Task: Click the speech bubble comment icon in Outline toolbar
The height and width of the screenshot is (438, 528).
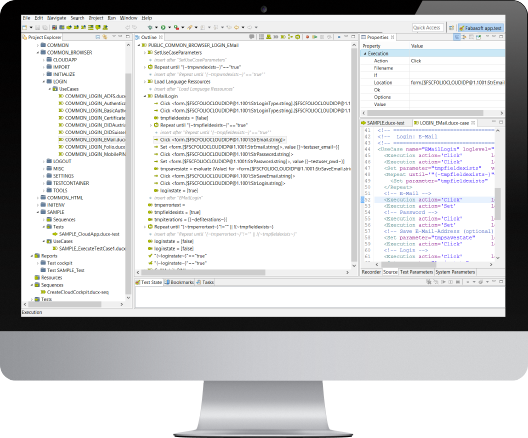Action: click(x=251, y=37)
